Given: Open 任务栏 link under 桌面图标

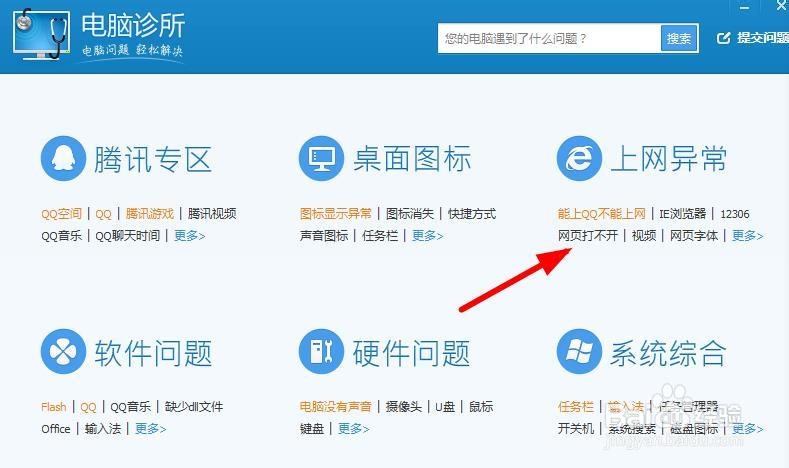Looking at the screenshot, I should coord(380,236).
